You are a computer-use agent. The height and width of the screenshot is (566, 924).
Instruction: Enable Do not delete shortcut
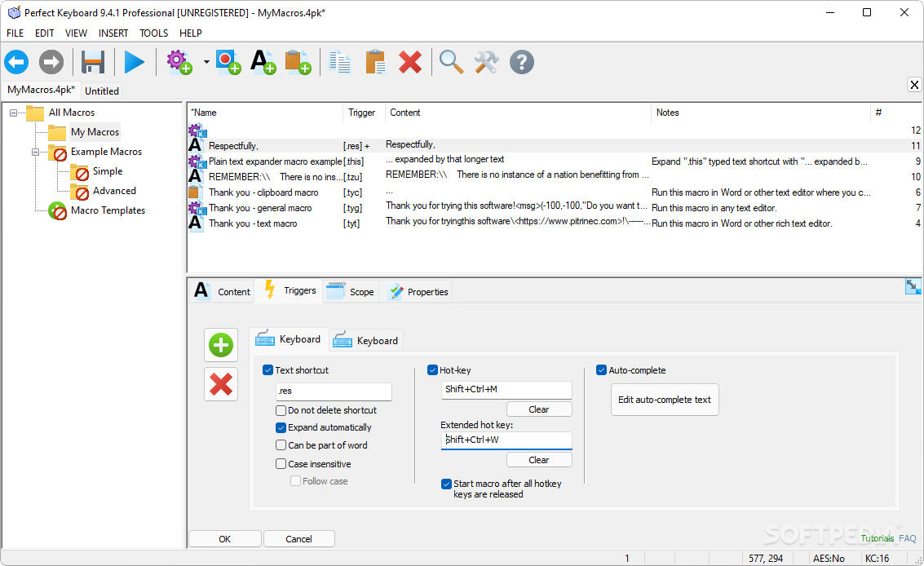click(x=281, y=410)
